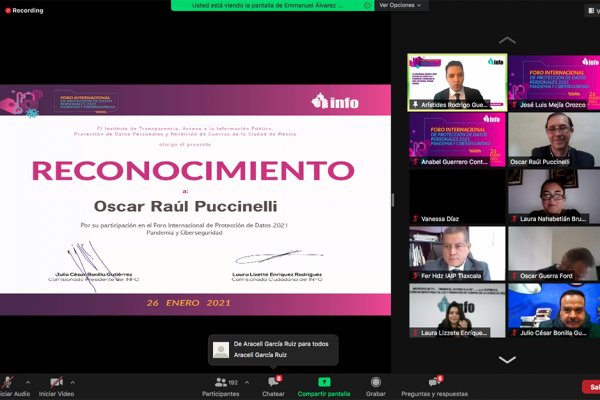Open audio options arrow beside Iniciar Audio

click(28, 382)
